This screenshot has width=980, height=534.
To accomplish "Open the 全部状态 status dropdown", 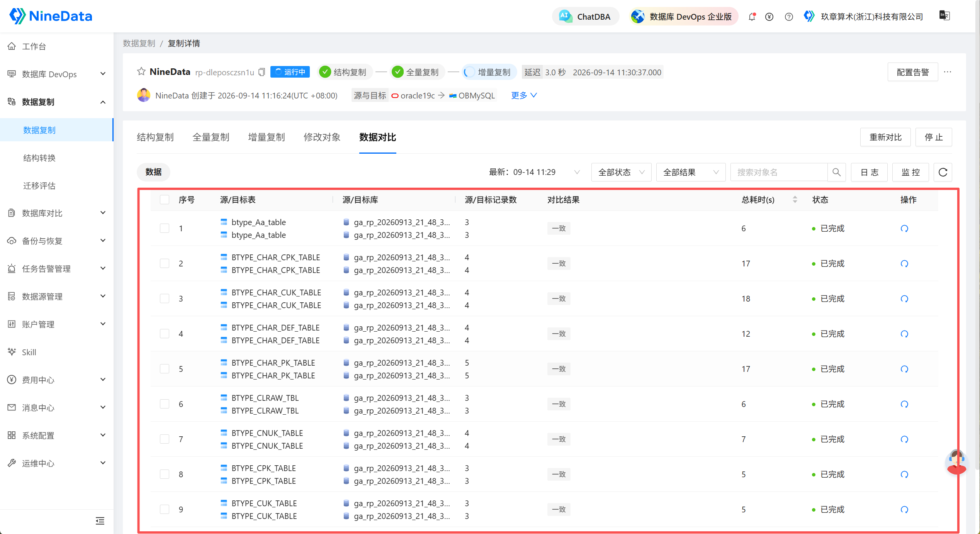I will coord(621,172).
